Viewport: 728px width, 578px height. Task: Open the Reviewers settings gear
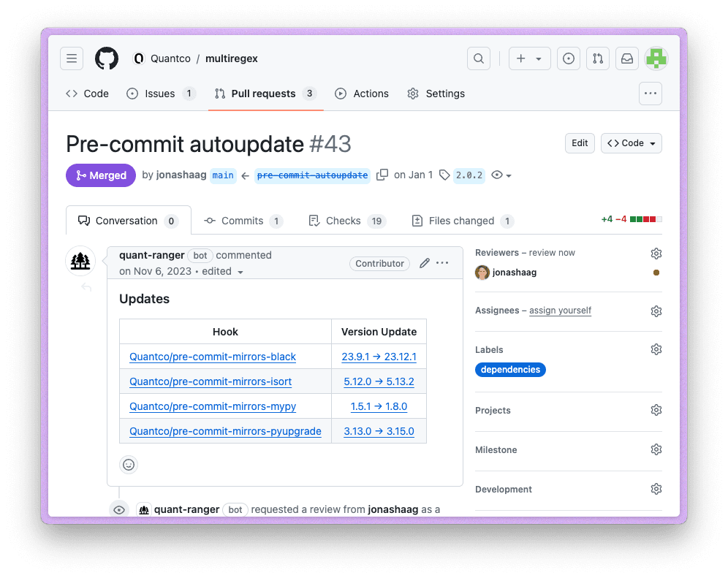click(x=656, y=253)
